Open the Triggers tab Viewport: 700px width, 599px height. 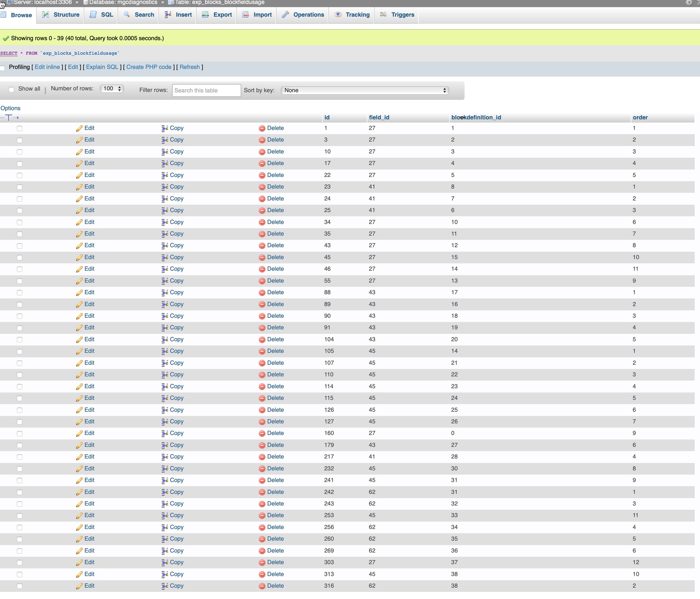397,15
